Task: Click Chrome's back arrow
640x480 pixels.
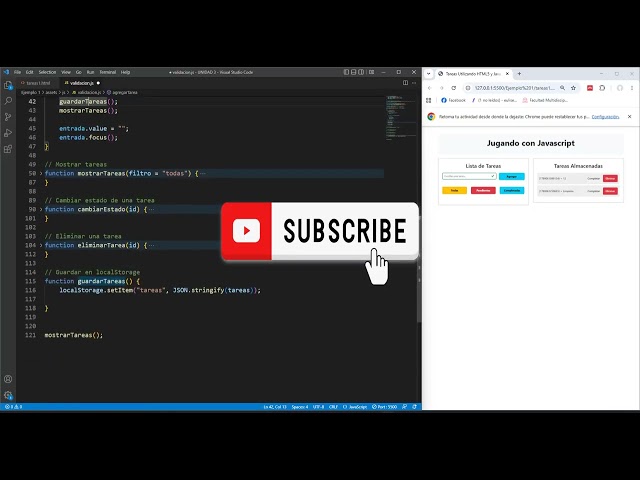Action: 429,88
